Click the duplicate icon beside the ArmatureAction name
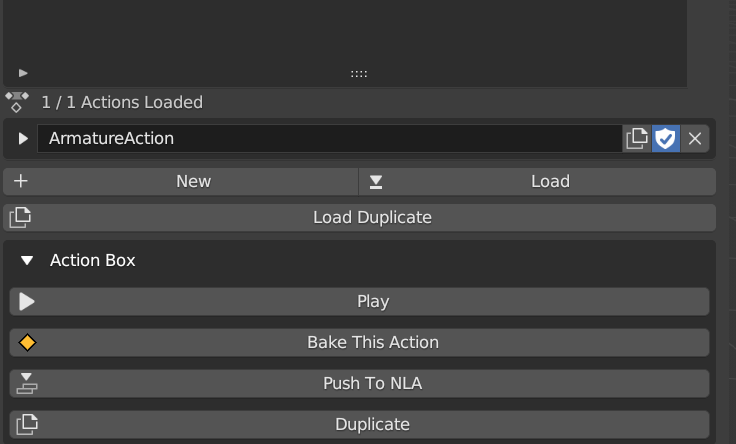This screenshot has width=736, height=444. pyautogui.click(x=636, y=139)
